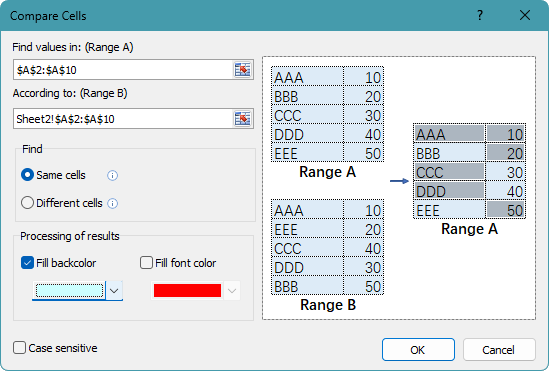Click the Range B selector icon
Viewport: 549px width, 371px height.
click(242, 119)
